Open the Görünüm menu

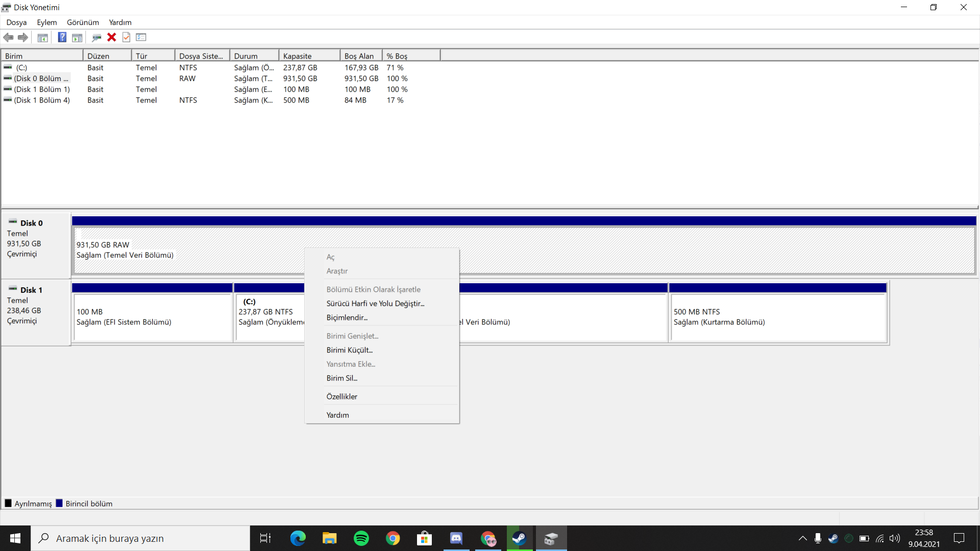coord(83,22)
